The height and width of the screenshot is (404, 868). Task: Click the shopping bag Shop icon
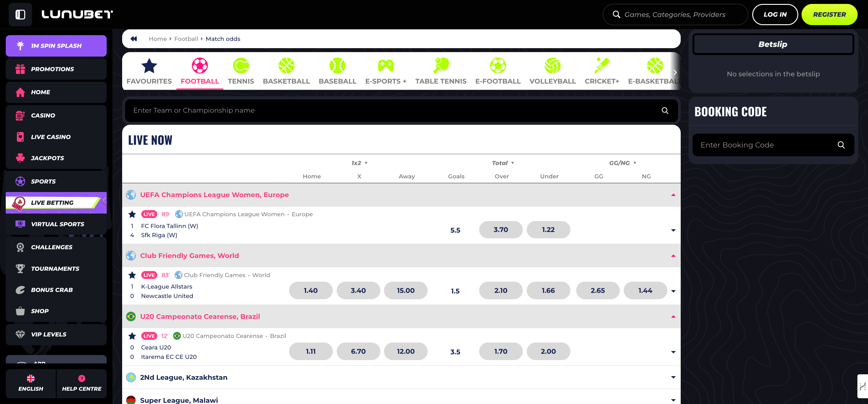(x=20, y=311)
